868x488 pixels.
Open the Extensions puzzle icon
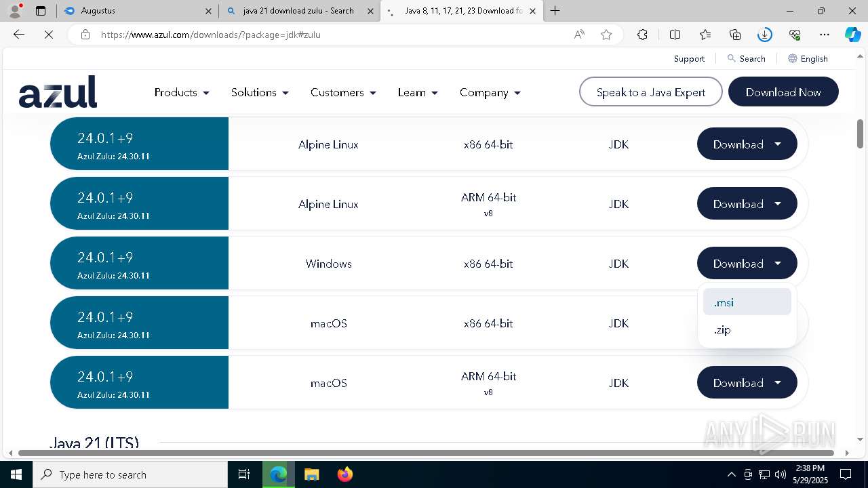642,35
